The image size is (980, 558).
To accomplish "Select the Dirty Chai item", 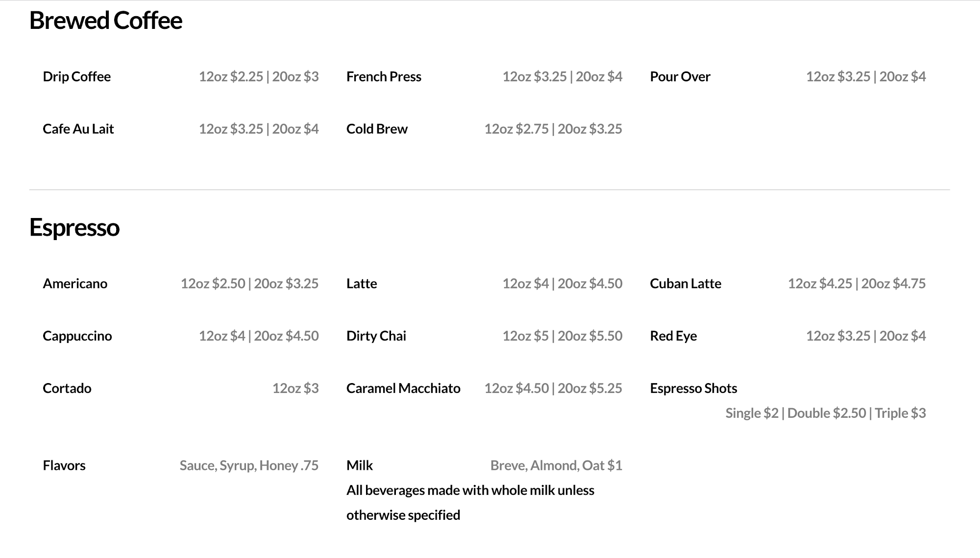I will coord(376,336).
